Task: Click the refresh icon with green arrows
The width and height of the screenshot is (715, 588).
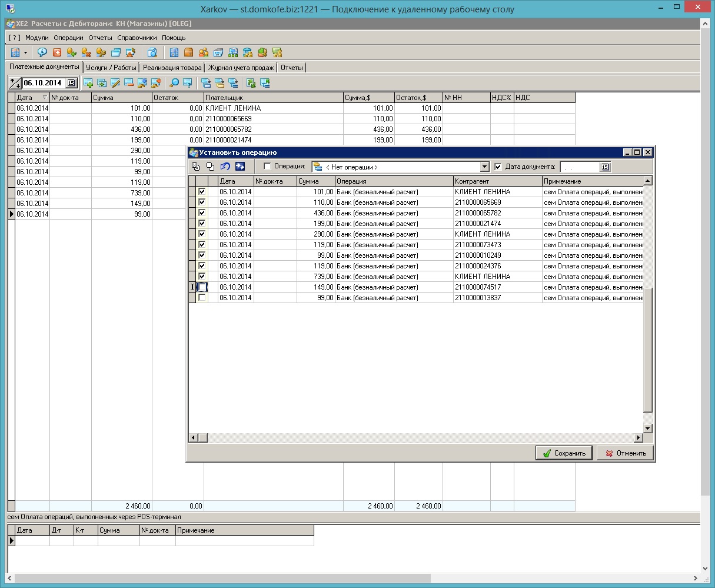Action: tap(251, 83)
